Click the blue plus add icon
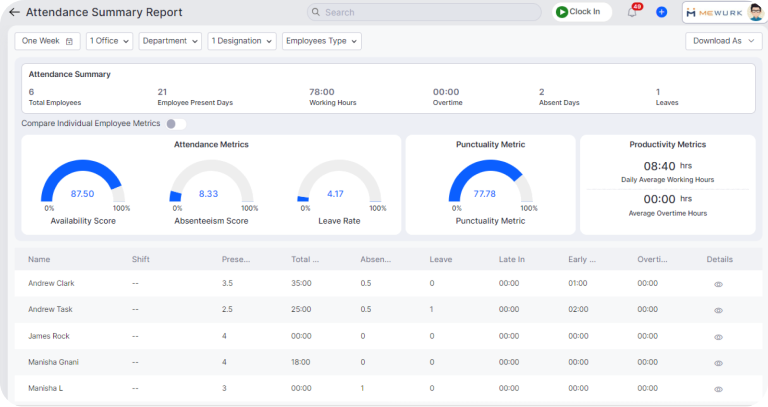The width and height of the screenshot is (768, 407). point(661,12)
